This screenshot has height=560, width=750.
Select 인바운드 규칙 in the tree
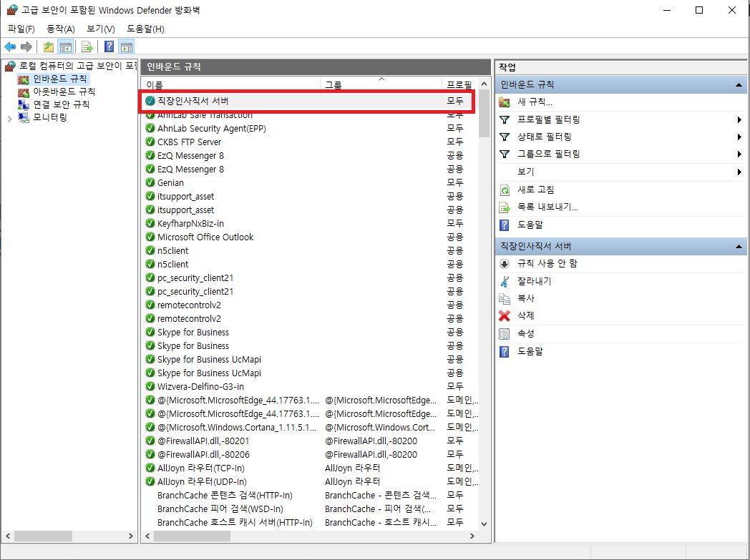(60, 79)
